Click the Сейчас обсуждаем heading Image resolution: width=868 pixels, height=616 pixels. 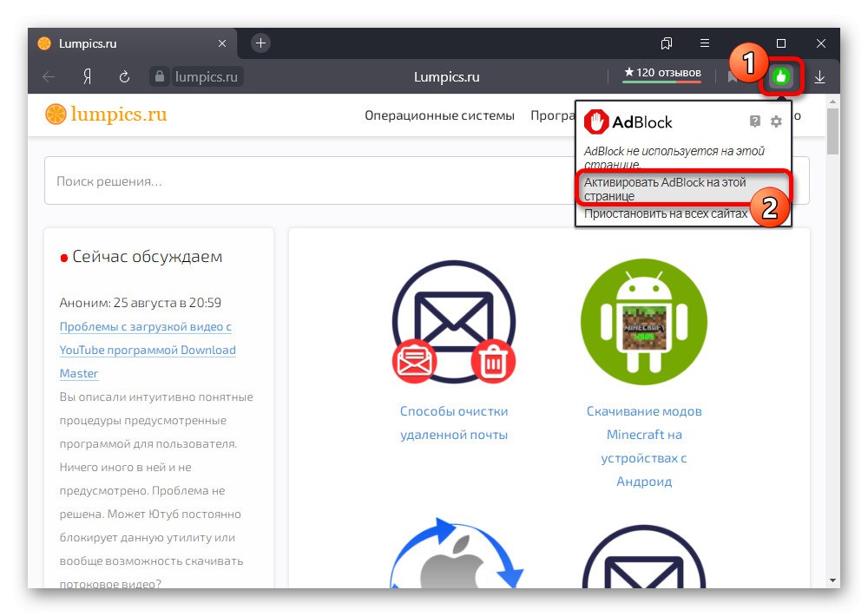[148, 256]
